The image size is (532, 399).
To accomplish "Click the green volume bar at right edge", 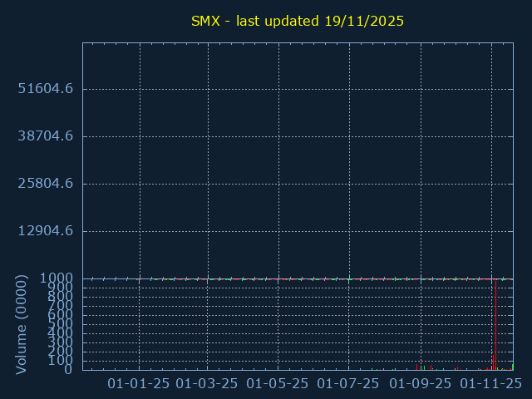I will [512, 366].
